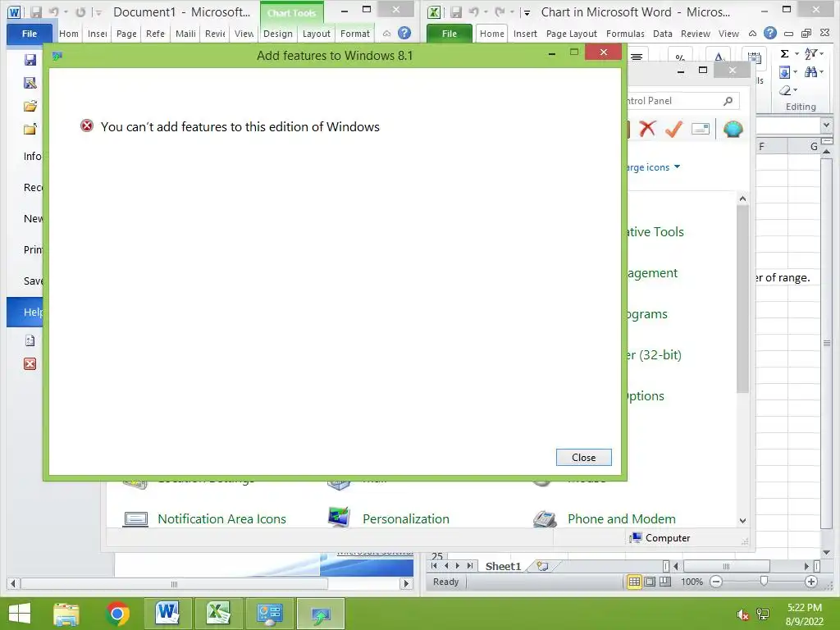Select Sheet1 tab in Excel
Image resolution: width=840 pixels, height=630 pixels.
point(503,566)
